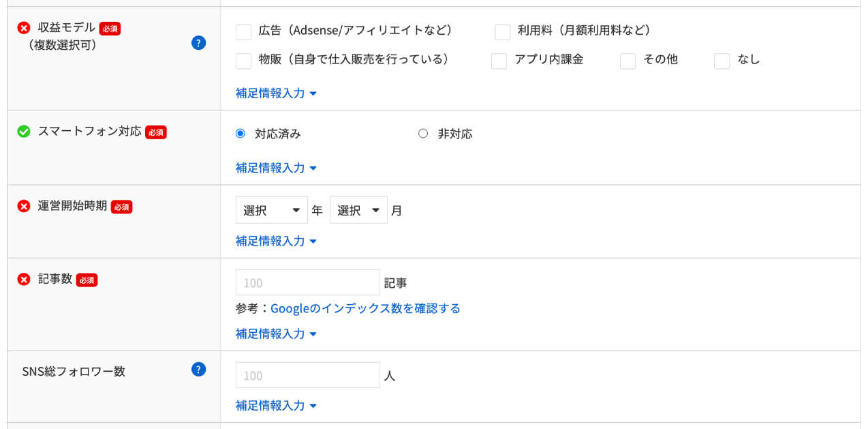
Task: Open the month (月) dropdown
Action: pos(358,211)
